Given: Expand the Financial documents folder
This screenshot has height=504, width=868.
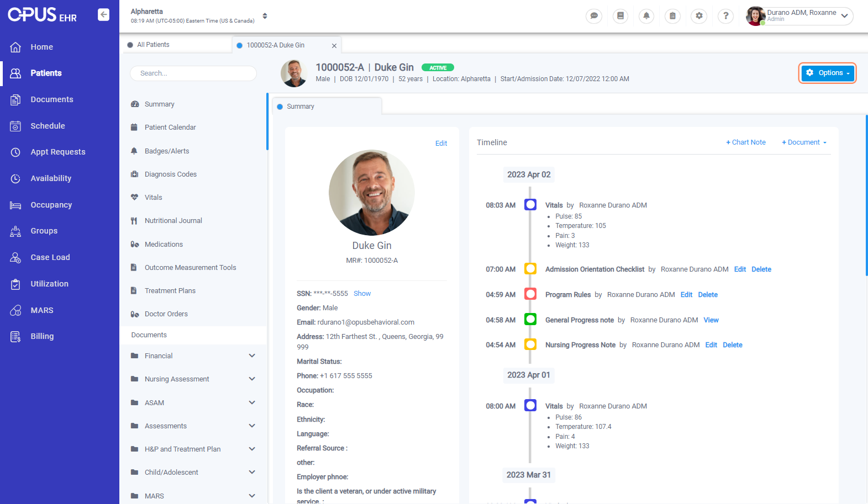Looking at the screenshot, I should pyautogui.click(x=252, y=356).
